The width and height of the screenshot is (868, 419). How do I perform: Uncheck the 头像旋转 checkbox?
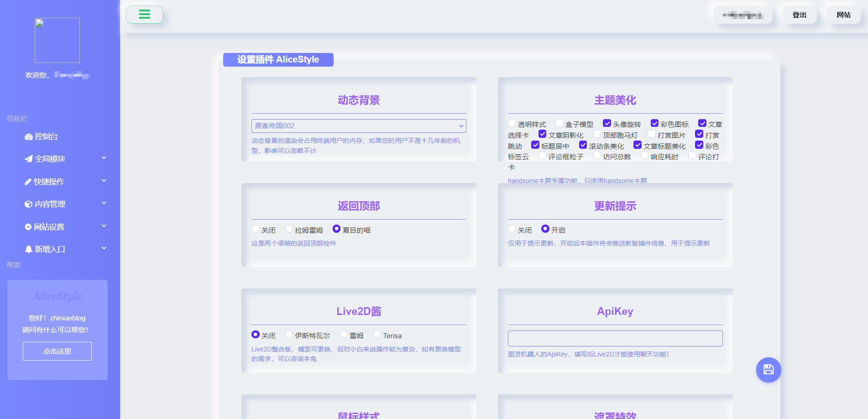(607, 123)
